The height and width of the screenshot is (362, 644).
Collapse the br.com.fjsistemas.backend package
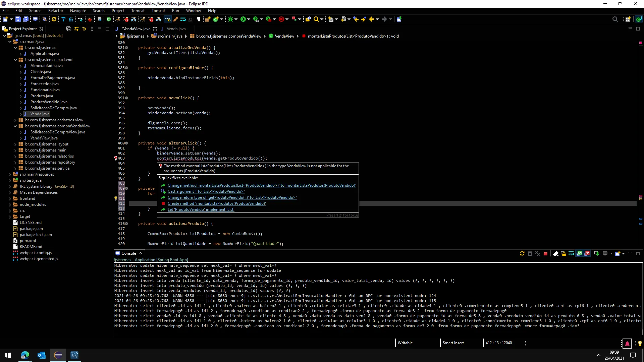pos(15,60)
